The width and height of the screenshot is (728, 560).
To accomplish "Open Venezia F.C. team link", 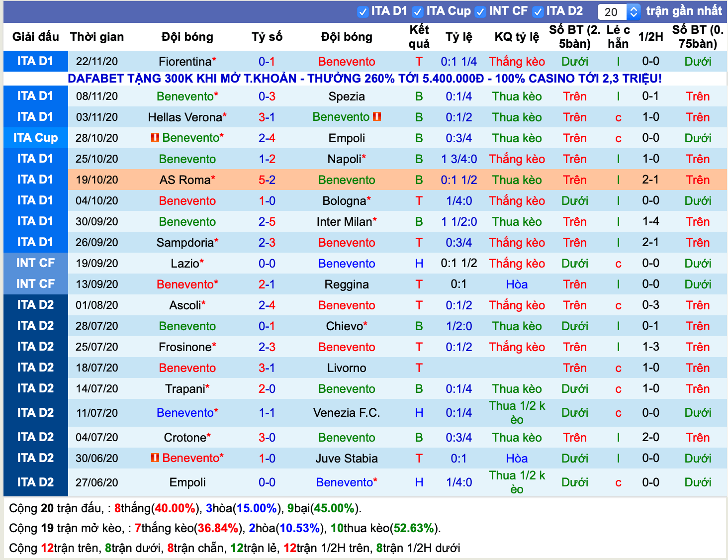I will (x=347, y=413).
